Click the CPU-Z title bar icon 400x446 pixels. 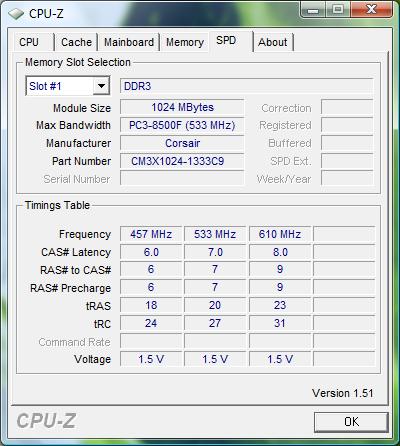tap(16, 14)
